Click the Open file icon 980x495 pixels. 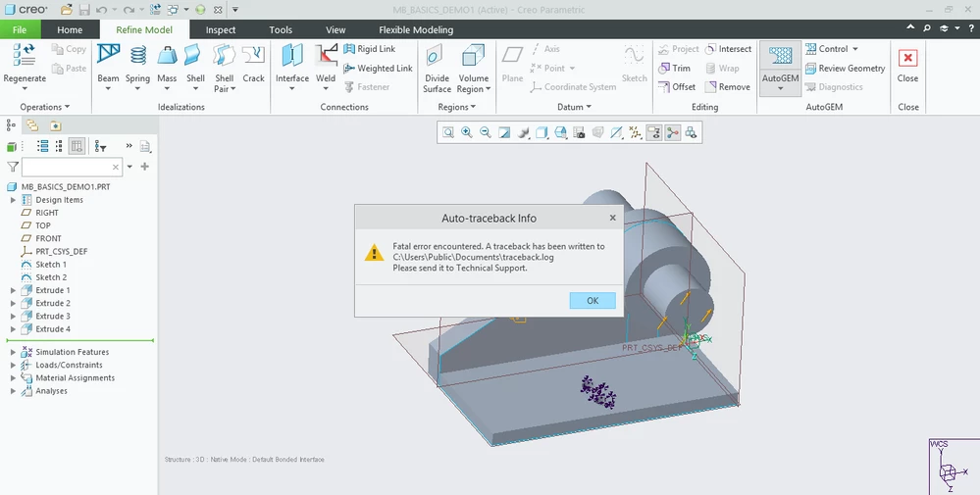67,10
